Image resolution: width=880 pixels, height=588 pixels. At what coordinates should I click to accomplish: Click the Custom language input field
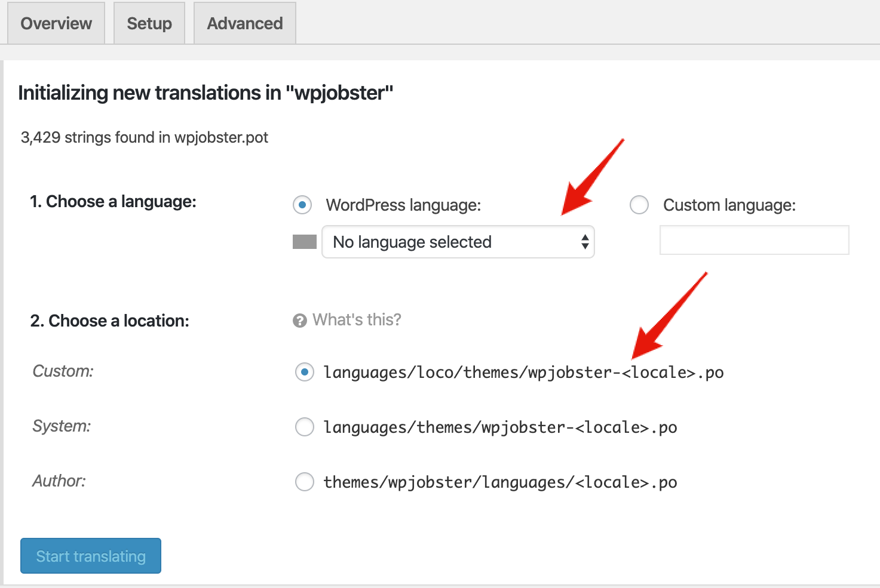[755, 240]
